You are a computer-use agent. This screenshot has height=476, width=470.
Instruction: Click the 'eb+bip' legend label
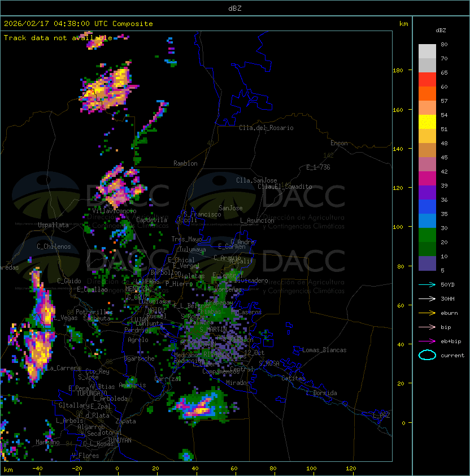tap(451, 341)
